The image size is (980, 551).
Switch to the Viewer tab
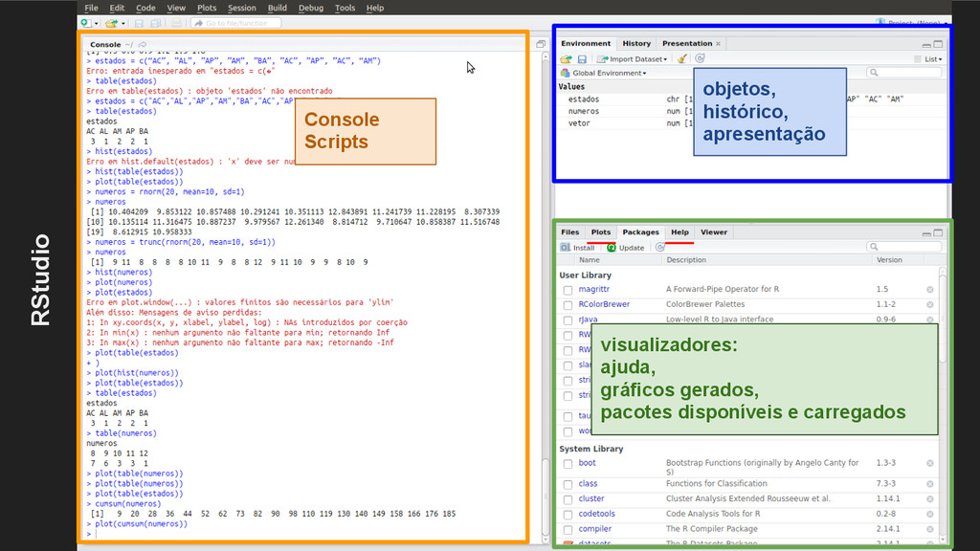[x=714, y=231]
